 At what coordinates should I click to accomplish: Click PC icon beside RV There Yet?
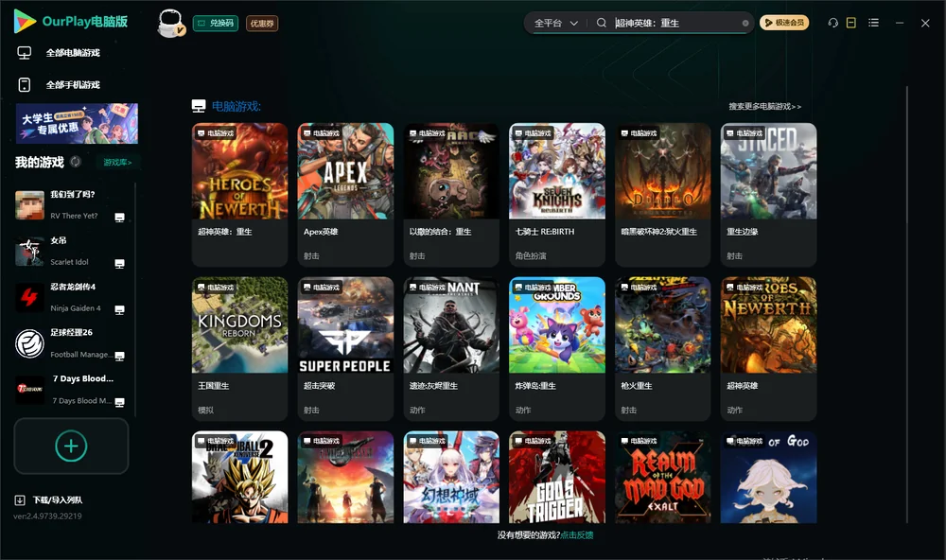coord(119,218)
